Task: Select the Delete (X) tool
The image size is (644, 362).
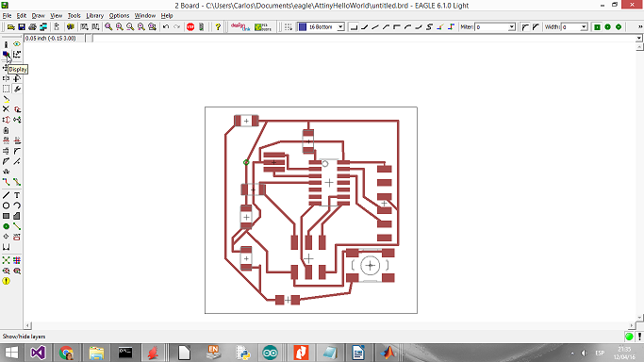Action: tap(7, 109)
